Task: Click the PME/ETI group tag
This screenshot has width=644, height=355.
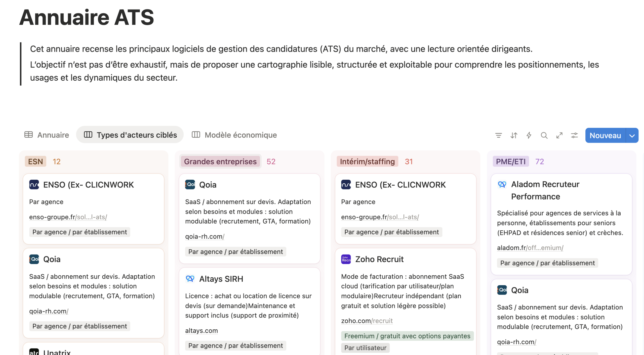Action: pos(510,162)
